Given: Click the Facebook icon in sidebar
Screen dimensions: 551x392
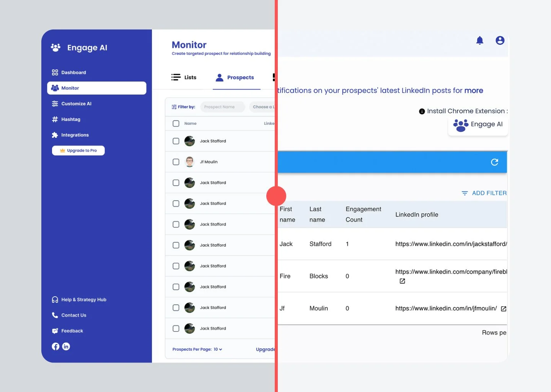Looking at the screenshot, I should click(56, 346).
